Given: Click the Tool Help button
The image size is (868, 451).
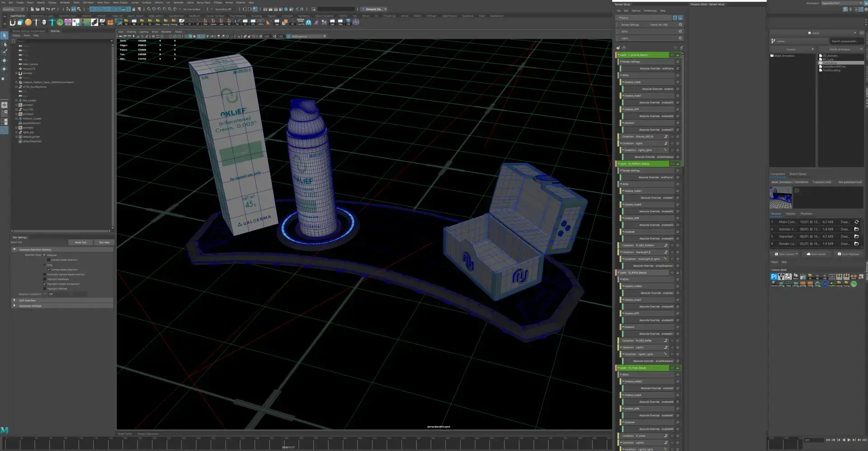Looking at the screenshot, I should pos(104,242).
